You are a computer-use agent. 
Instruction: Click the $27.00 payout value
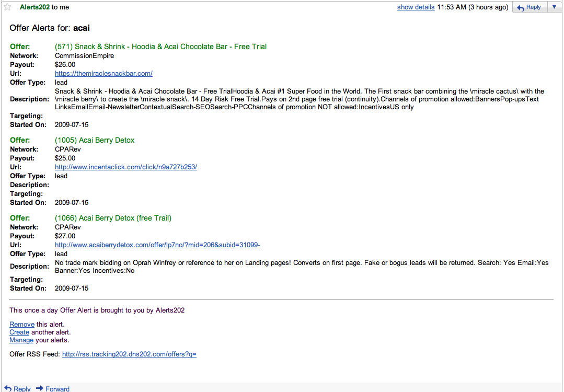coord(65,236)
